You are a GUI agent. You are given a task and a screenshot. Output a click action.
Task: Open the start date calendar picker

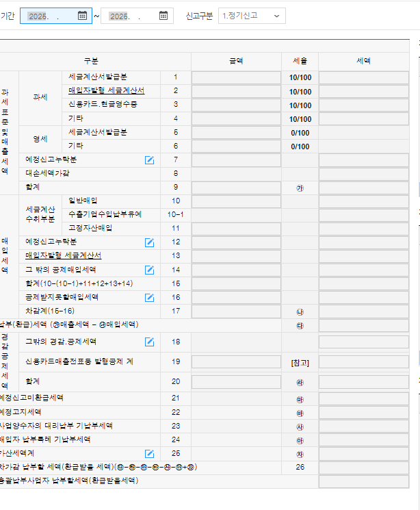click(x=82, y=16)
